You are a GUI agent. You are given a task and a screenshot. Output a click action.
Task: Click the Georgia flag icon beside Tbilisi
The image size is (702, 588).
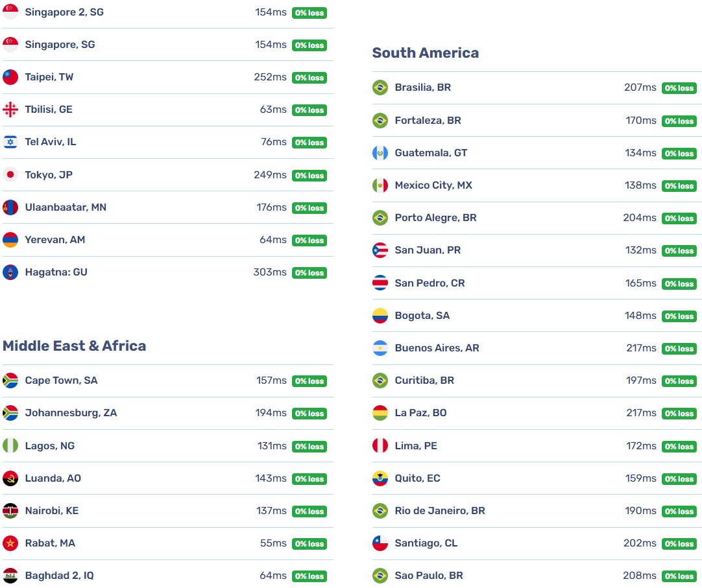10,109
